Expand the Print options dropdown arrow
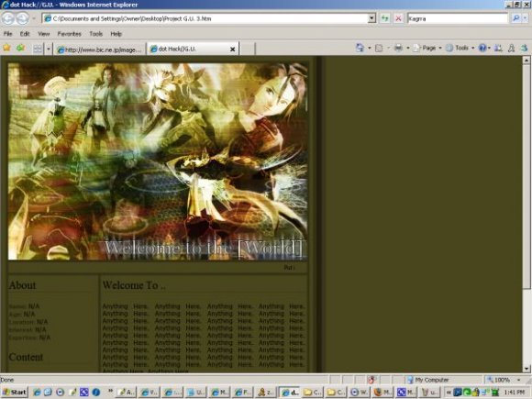The height and width of the screenshot is (399, 532). coord(408,48)
